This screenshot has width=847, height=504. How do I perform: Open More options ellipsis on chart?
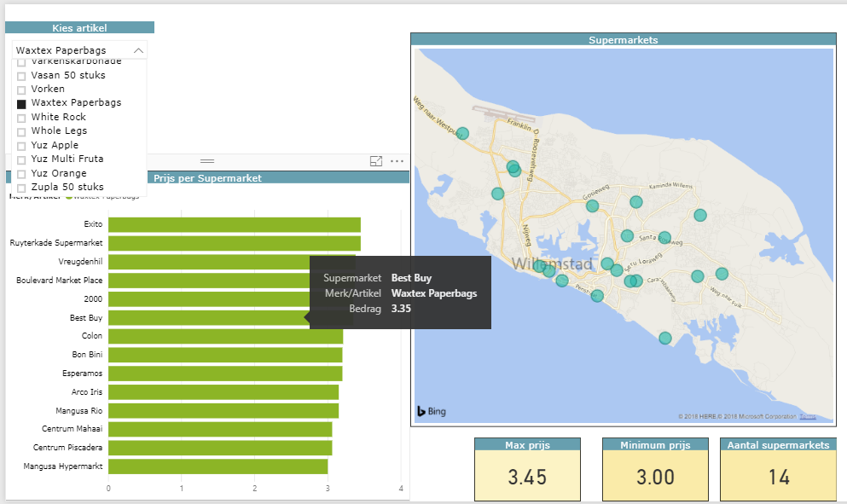(397, 161)
